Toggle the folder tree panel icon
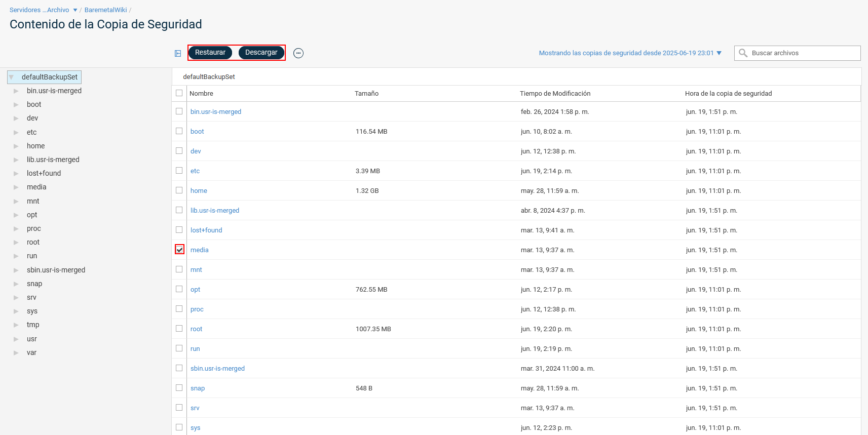Viewport: 868px width, 435px height. coord(178,53)
